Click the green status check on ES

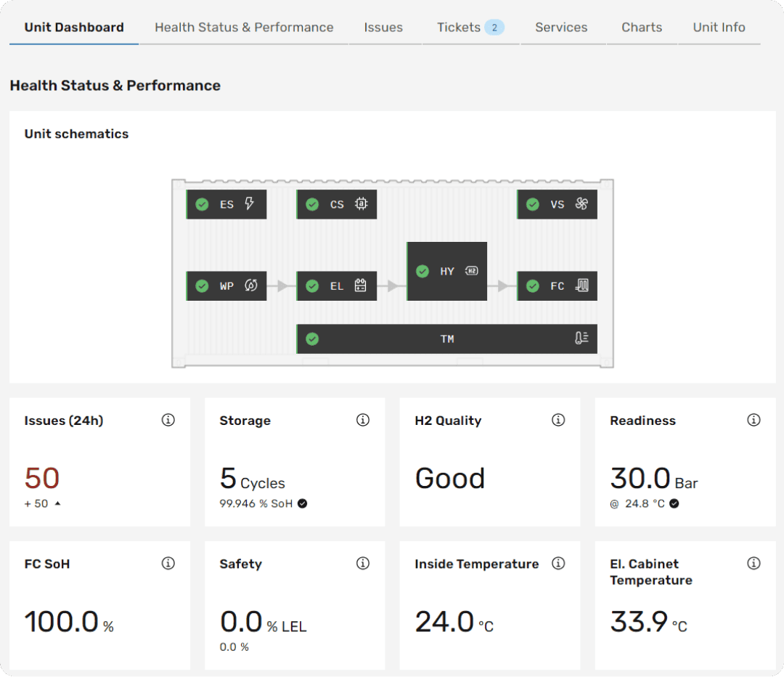pos(202,204)
